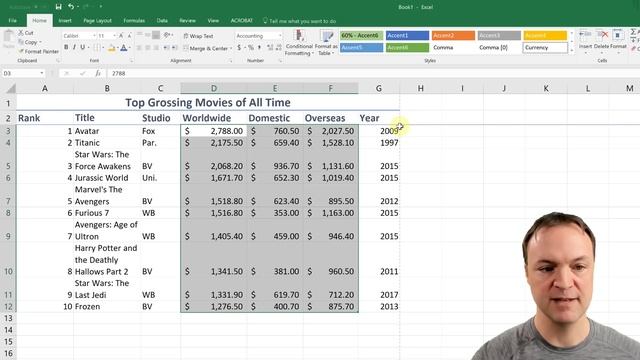Open Insert Function with the fx icon
640x360 pixels.
click(x=98, y=73)
